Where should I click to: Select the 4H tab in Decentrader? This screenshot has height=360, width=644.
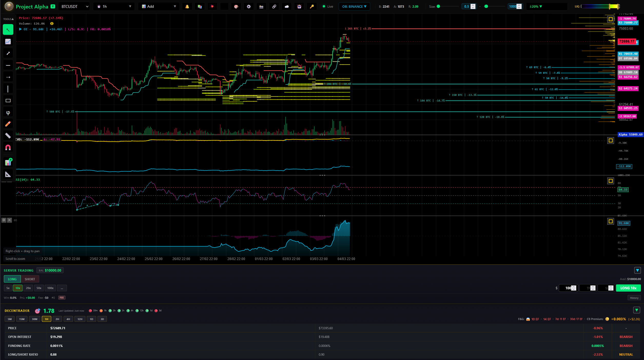[68, 319]
